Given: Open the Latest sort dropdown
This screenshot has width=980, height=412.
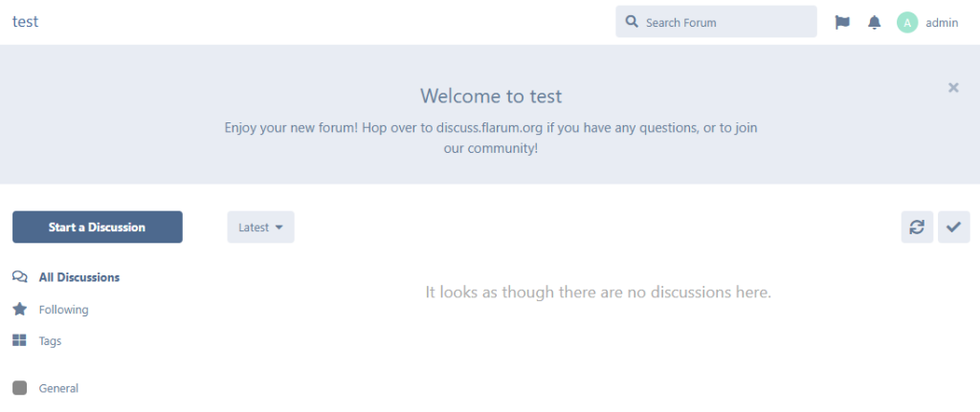Looking at the screenshot, I should (259, 227).
